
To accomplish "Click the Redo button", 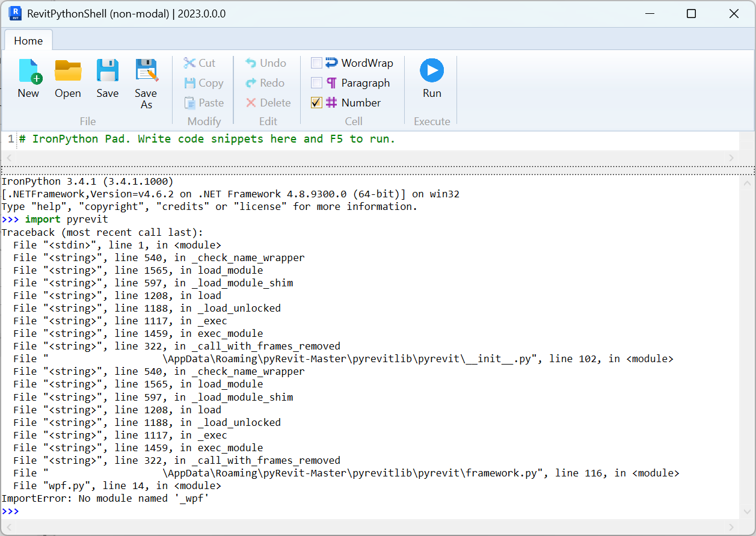I will pyautogui.click(x=265, y=83).
